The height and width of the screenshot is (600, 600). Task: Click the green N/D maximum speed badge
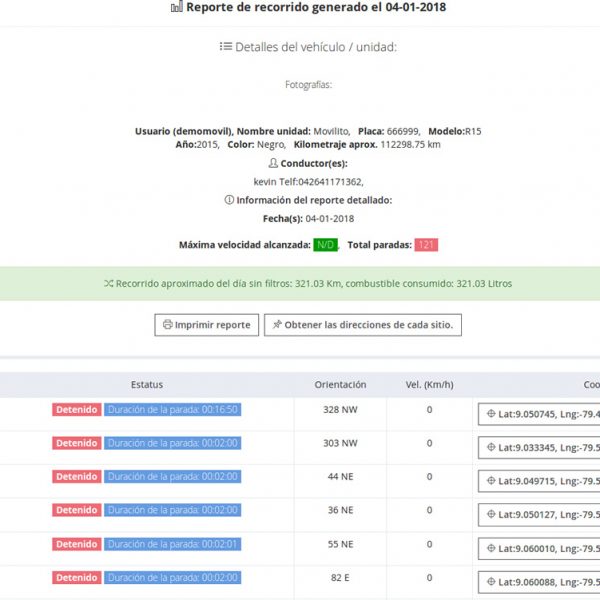(325, 245)
